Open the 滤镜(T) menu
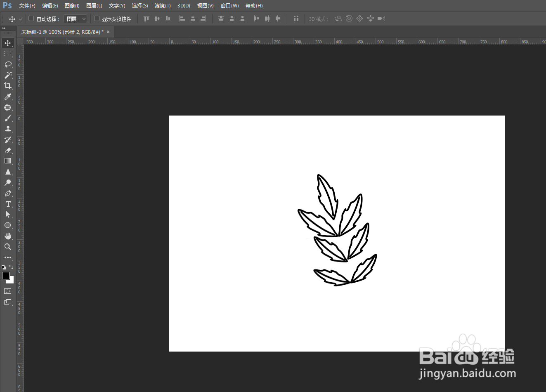Image resolution: width=546 pixels, height=392 pixels. point(163,6)
